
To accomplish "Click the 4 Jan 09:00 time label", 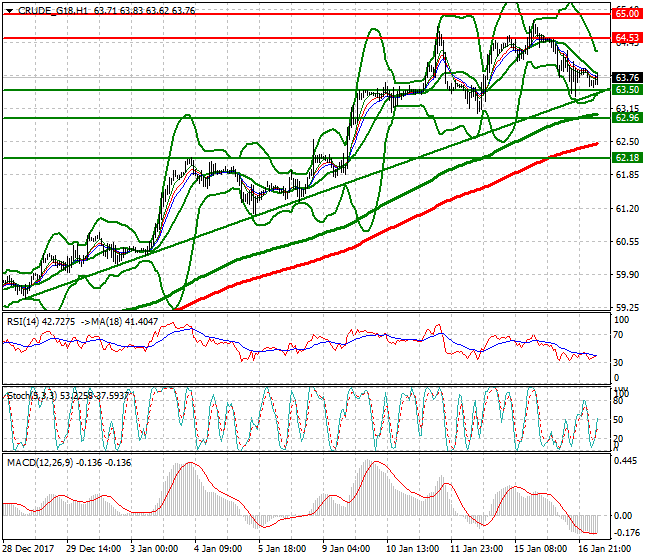I will (x=218, y=548).
